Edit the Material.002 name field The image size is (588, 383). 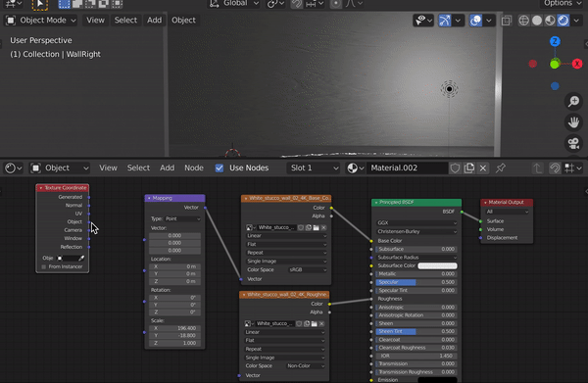coord(407,168)
